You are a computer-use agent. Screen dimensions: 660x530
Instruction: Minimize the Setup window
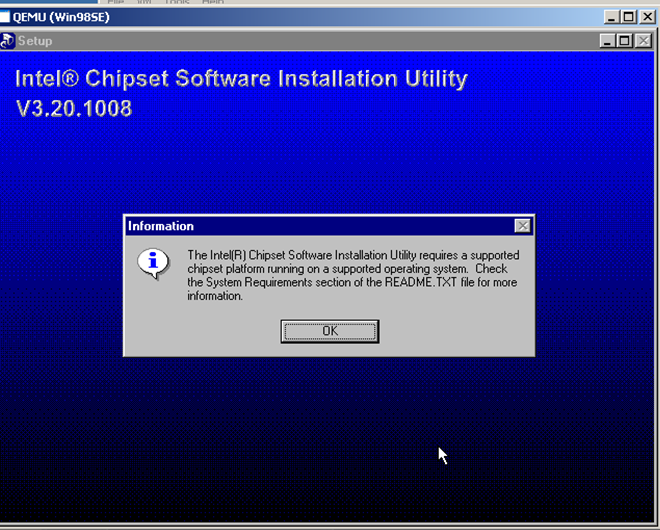[608, 41]
